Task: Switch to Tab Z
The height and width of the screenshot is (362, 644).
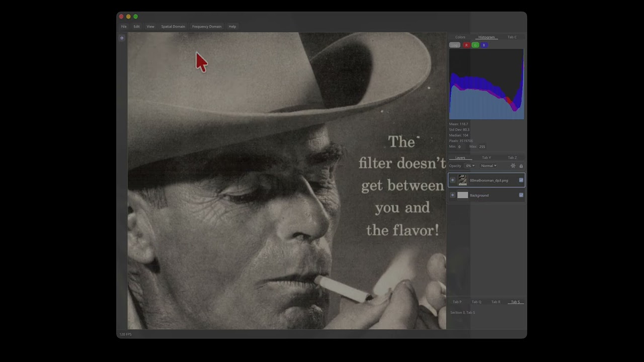Action: [x=512, y=158]
